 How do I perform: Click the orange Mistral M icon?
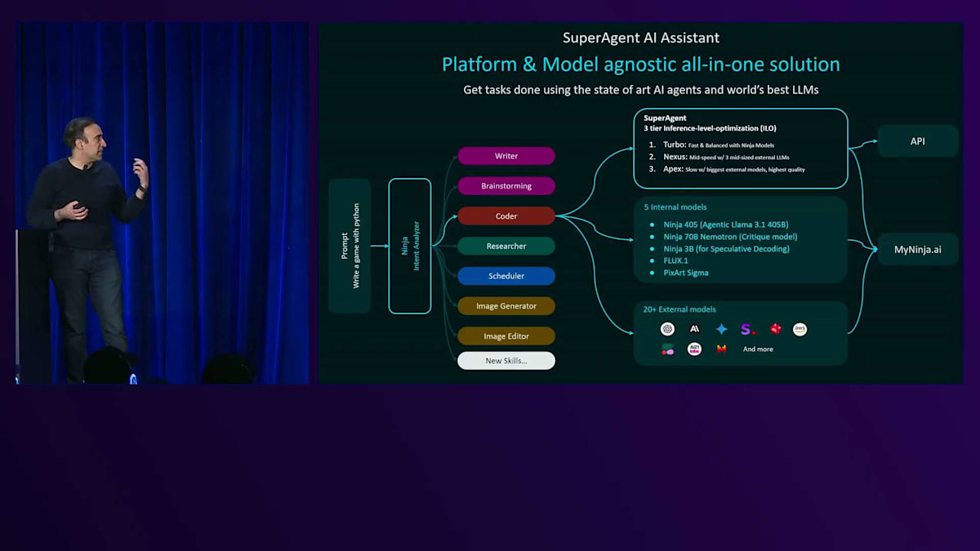tap(721, 349)
